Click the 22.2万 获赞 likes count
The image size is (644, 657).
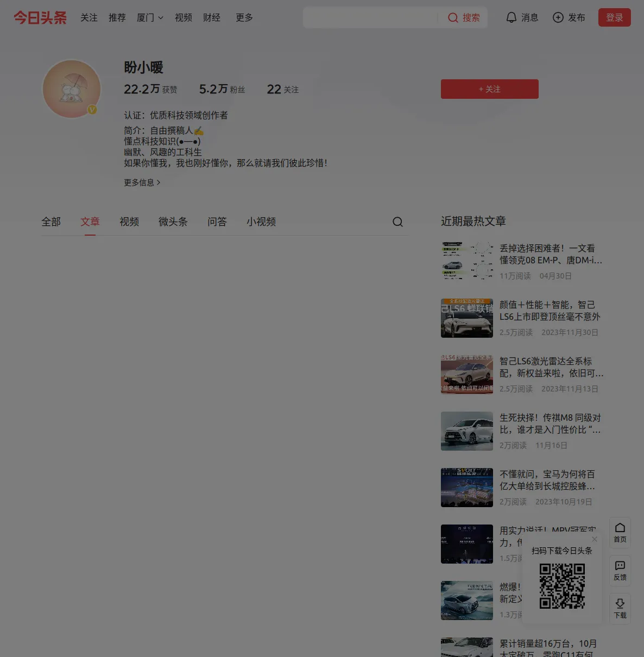tap(150, 89)
